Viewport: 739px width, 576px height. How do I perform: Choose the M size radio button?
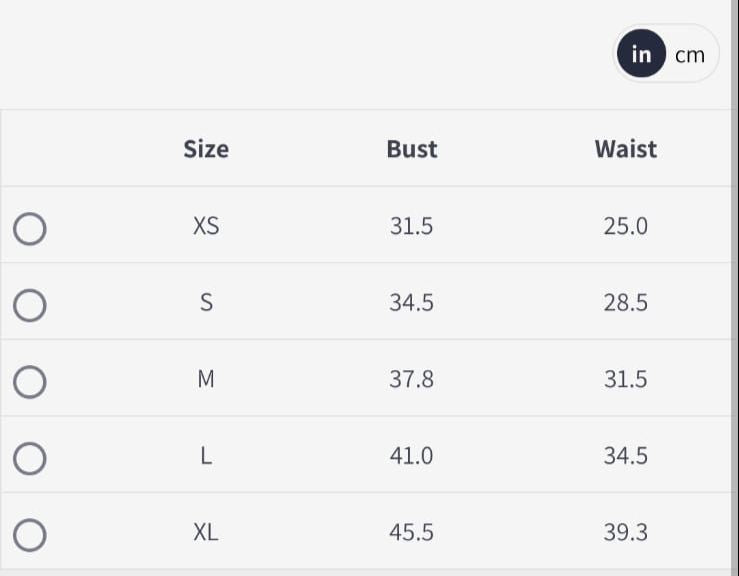(30, 381)
